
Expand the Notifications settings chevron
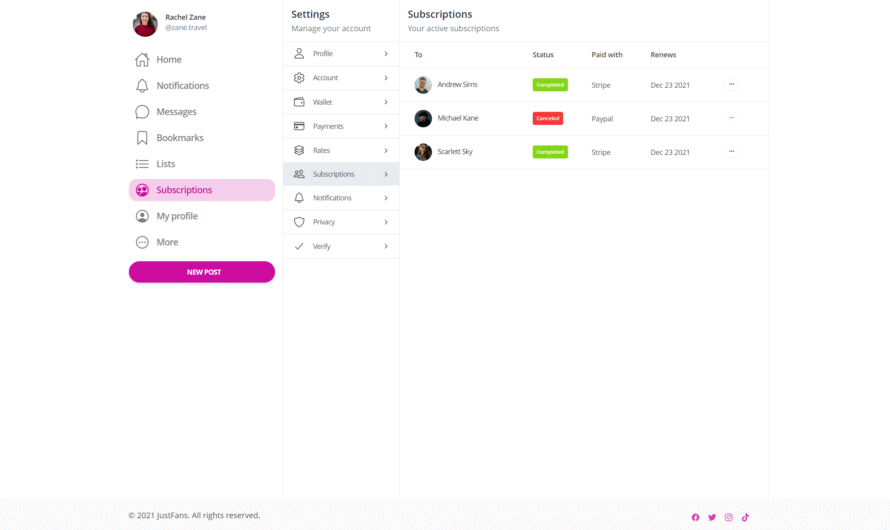coord(386,198)
